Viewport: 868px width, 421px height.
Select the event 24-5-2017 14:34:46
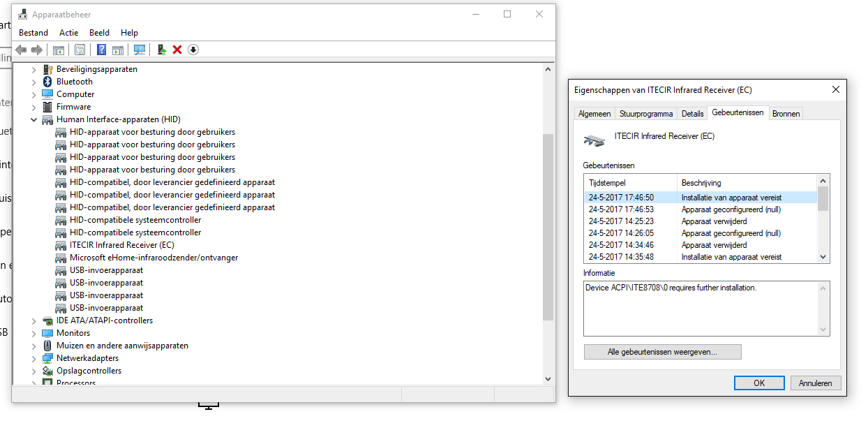(x=701, y=245)
